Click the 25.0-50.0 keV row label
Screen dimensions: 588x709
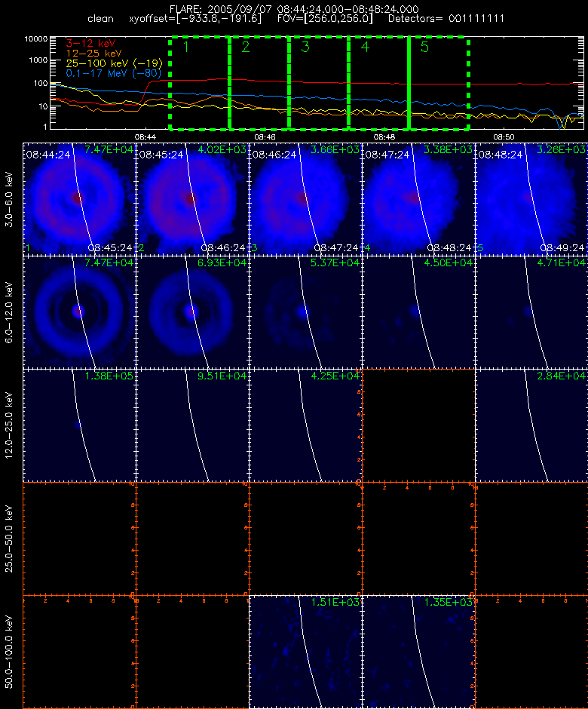pyautogui.click(x=9, y=539)
